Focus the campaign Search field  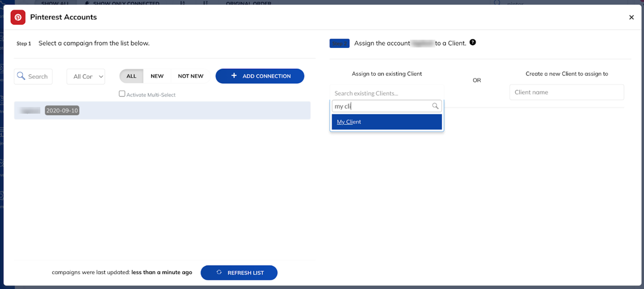[x=33, y=76]
